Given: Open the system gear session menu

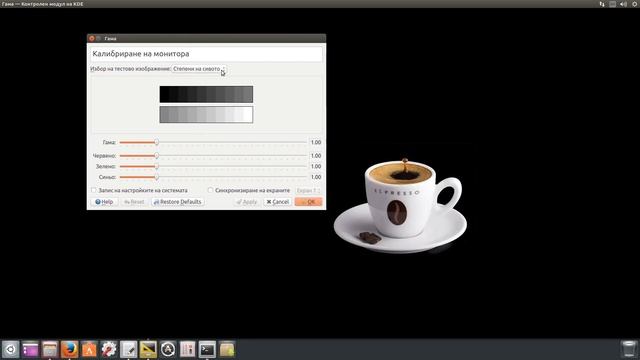Looking at the screenshot, I should 635,4.
